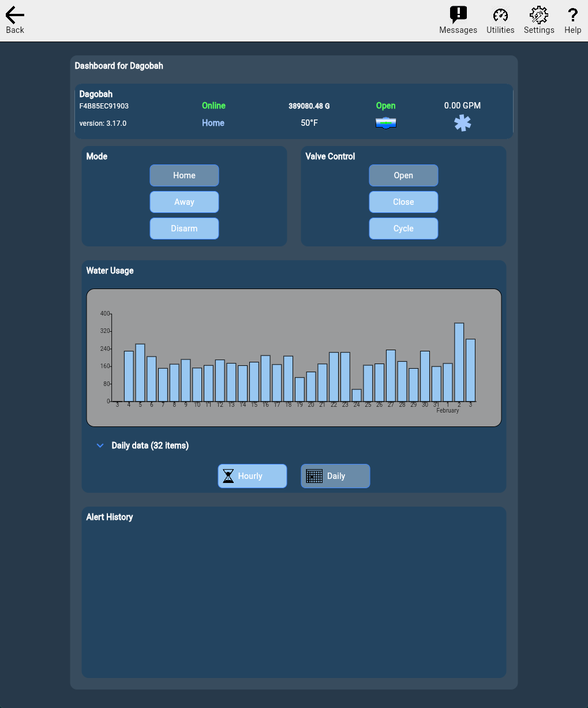Click the Dagobah device name

(x=96, y=94)
